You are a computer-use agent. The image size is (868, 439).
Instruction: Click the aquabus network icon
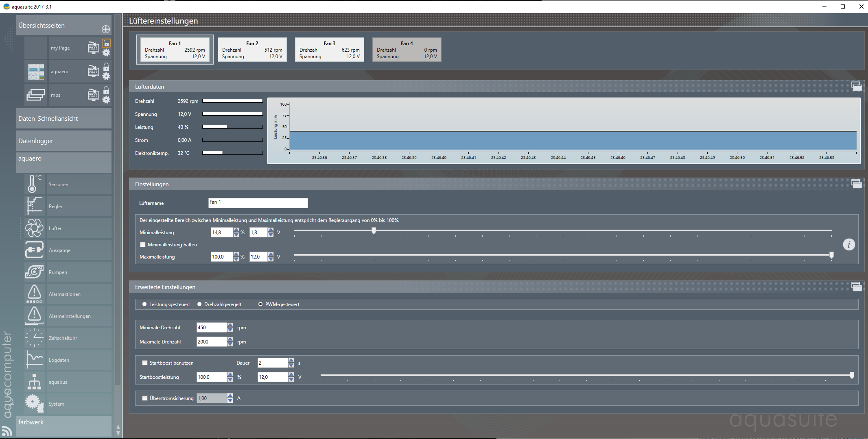[34, 382]
